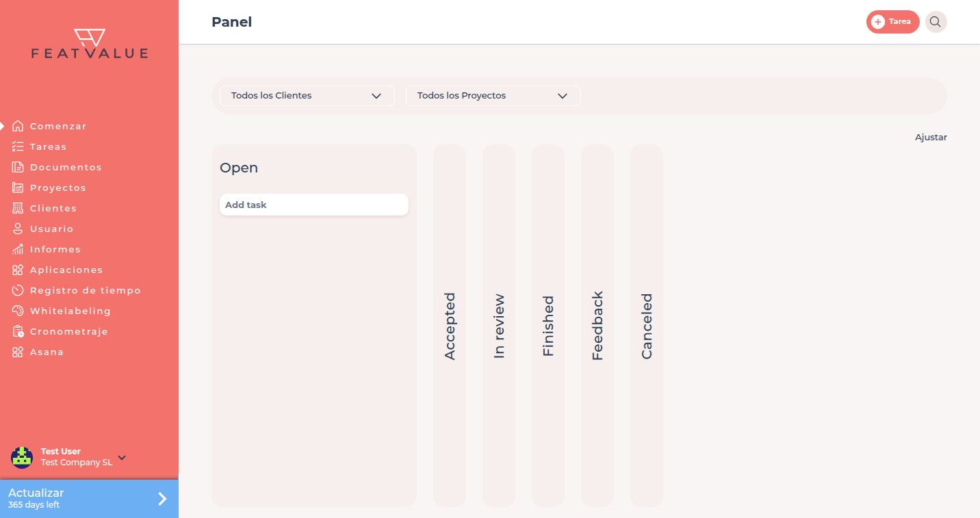Create a new task with the Tarea button
980x518 pixels.
892,22
